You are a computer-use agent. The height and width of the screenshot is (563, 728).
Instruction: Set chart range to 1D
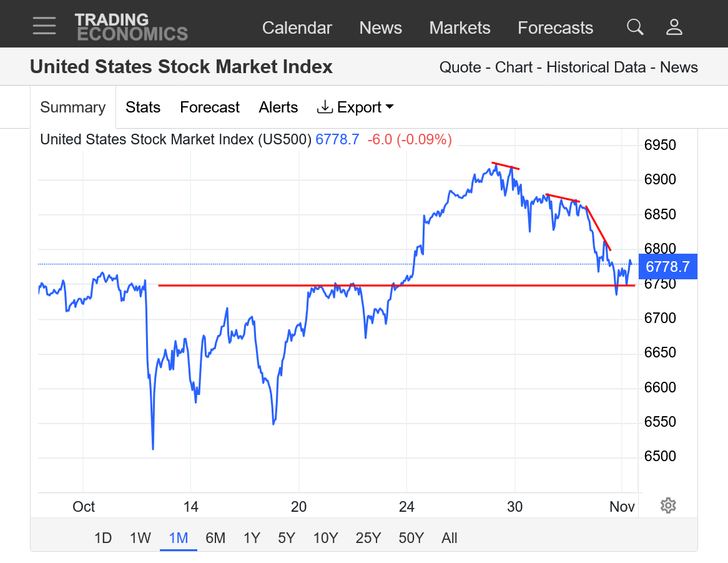tap(103, 538)
